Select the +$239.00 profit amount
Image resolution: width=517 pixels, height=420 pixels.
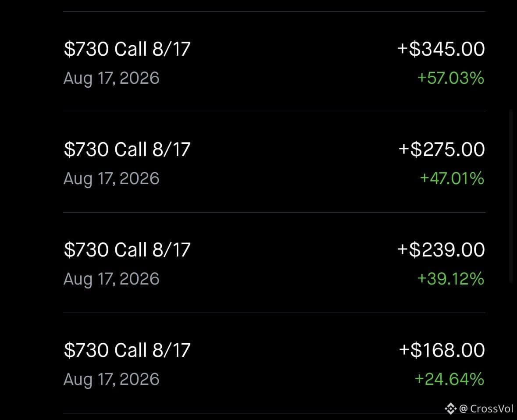441,249
